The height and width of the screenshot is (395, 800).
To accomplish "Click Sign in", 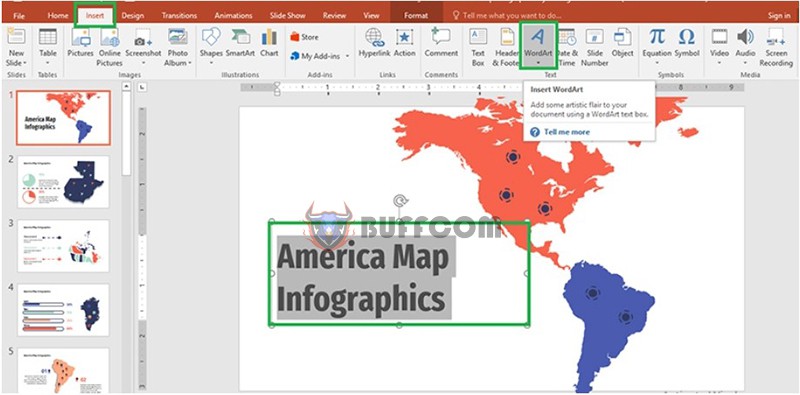I will pos(779,16).
